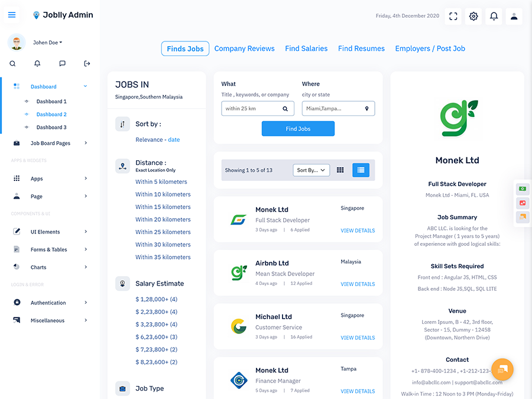Switch to the Find Salaries tab

point(306,48)
